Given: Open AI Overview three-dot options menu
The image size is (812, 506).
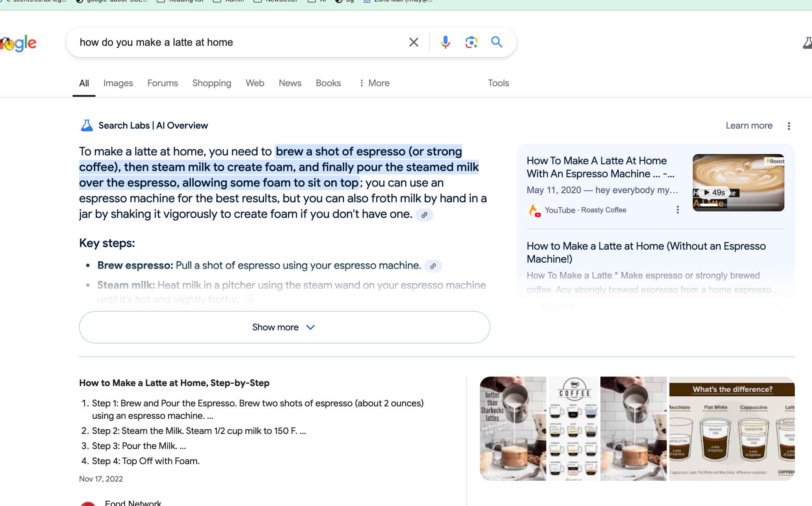Looking at the screenshot, I should tap(788, 126).
